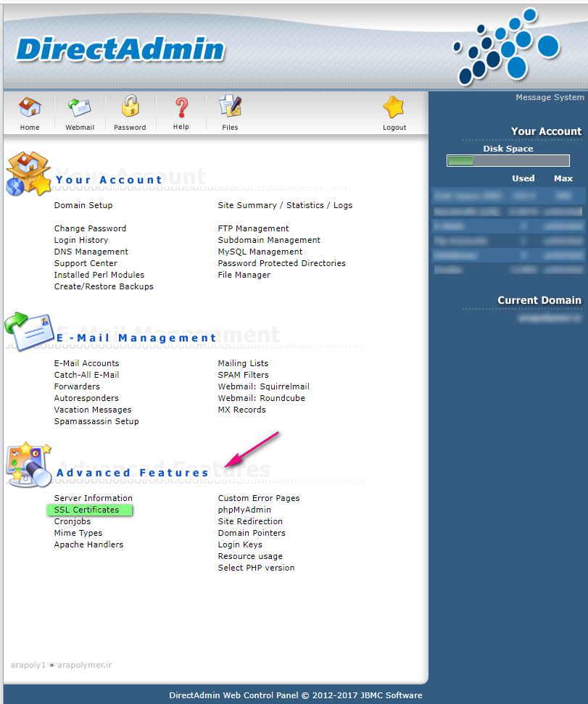The width and height of the screenshot is (588, 704).
Task: View Login History
Action: 81,240
